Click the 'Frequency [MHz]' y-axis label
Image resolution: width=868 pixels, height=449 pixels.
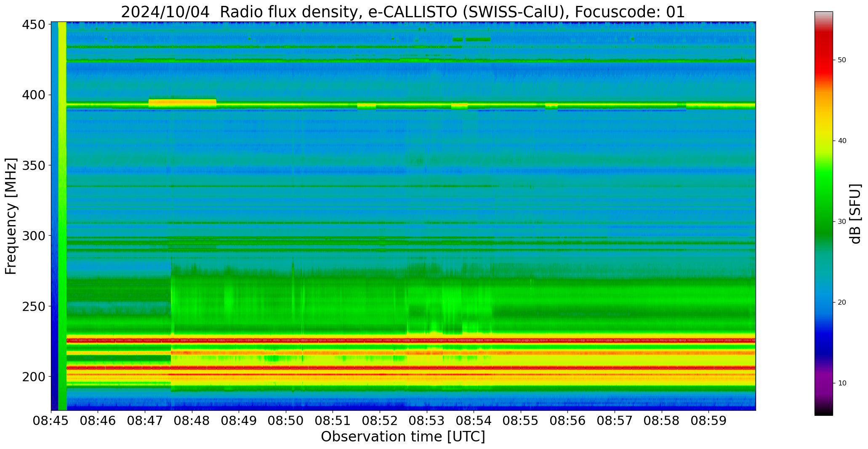coord(11,216)
